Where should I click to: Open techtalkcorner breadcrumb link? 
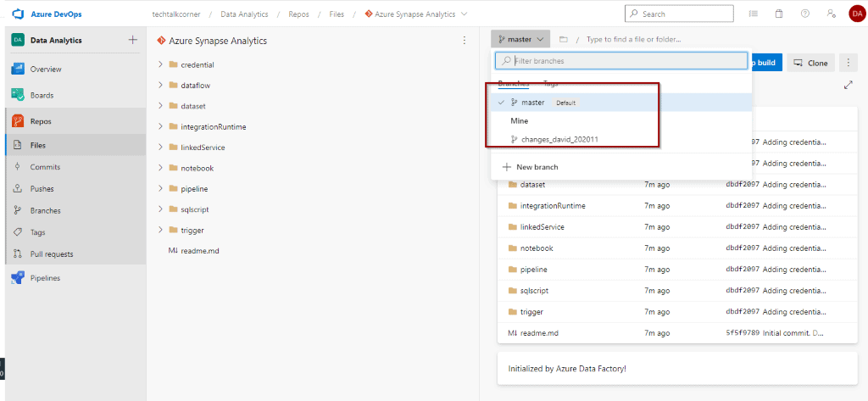pos(175,14)
